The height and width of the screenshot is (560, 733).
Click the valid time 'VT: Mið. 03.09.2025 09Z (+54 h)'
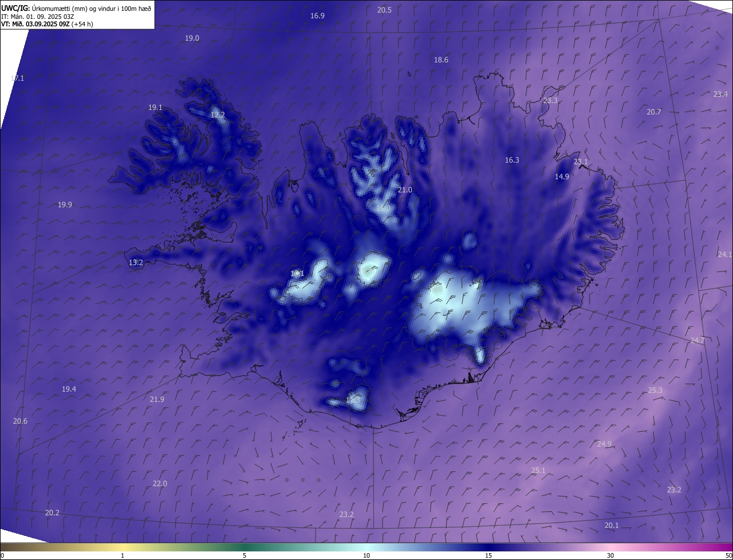tap(47, 24)
